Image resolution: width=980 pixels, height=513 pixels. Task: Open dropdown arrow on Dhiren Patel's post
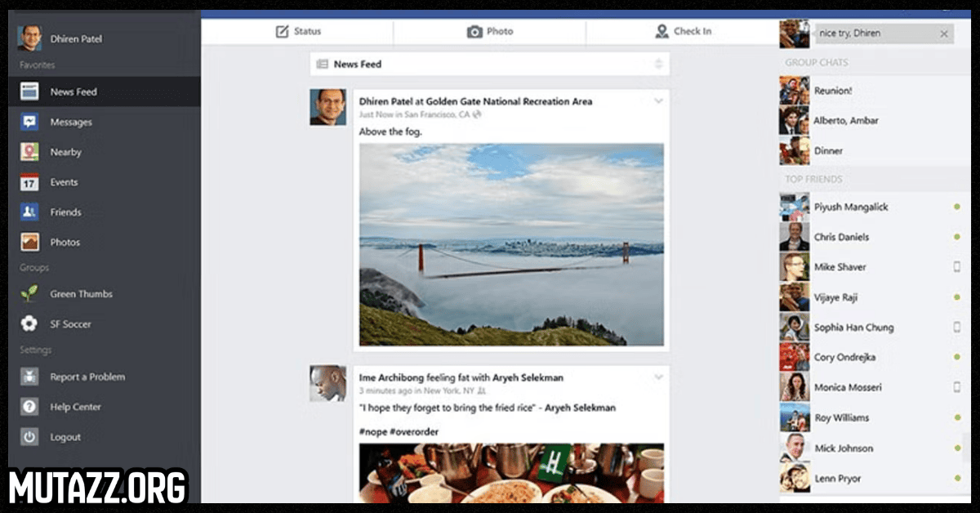658,101
